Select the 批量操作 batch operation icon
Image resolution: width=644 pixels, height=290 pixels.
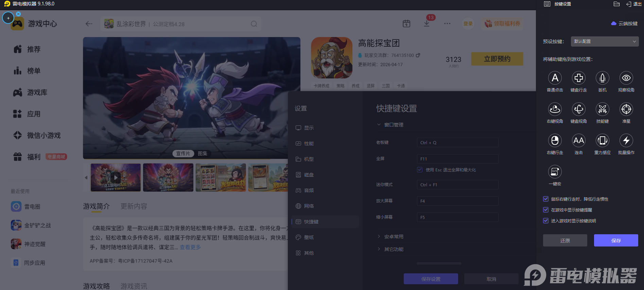click(x=626, y=141)
